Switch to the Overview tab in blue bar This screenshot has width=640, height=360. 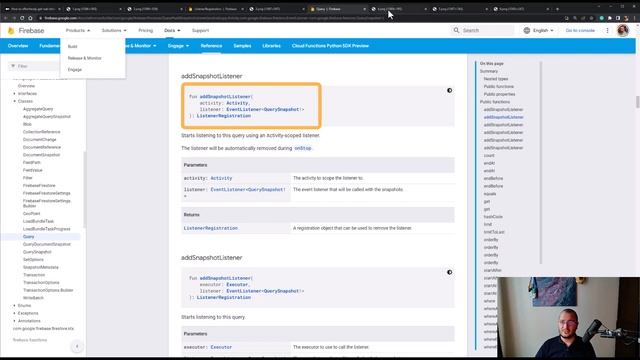pyautogui.click(x=18, y=46)
